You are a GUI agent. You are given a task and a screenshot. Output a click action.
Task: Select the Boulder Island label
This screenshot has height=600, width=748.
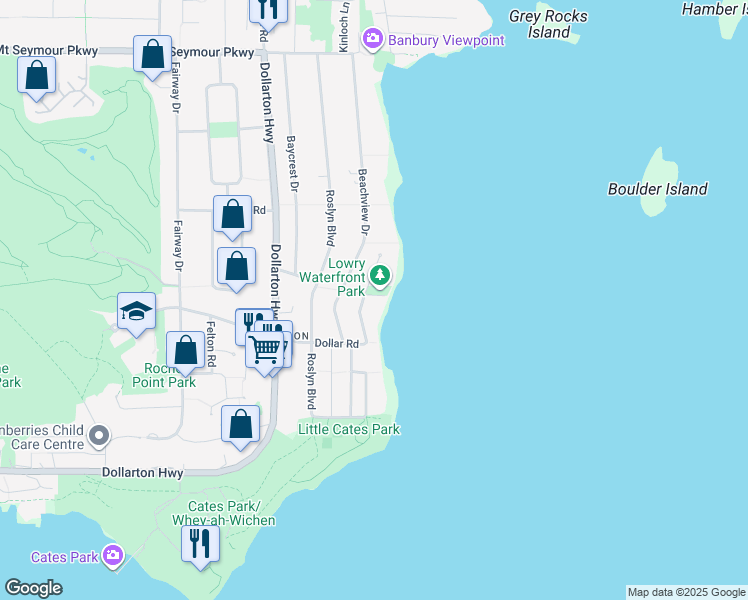(x=657, y=189)
